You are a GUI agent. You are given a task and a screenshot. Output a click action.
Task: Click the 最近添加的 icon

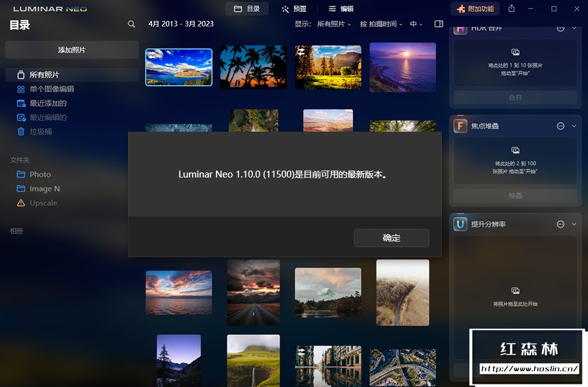click(x=21, y=103)
